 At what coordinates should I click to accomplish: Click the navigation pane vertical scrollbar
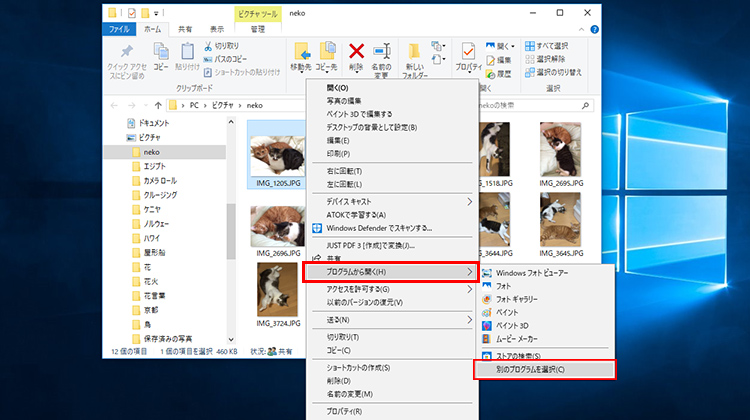click(231, 230)
